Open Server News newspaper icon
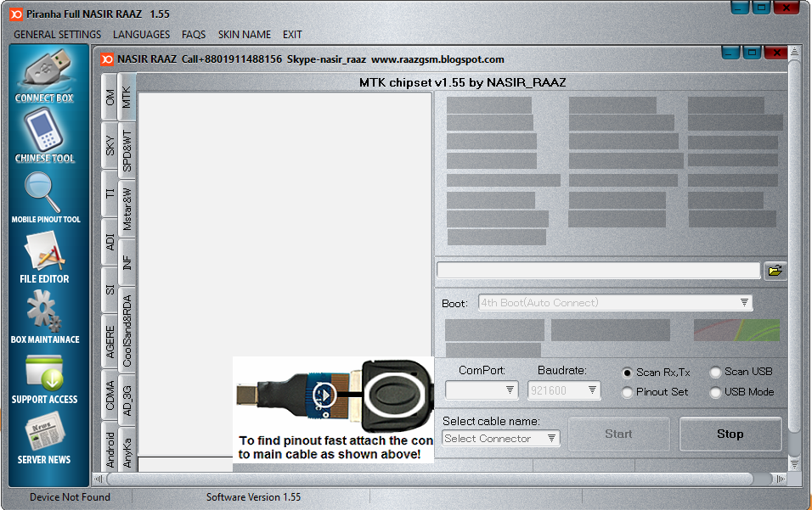 click(x=44, y=433)
